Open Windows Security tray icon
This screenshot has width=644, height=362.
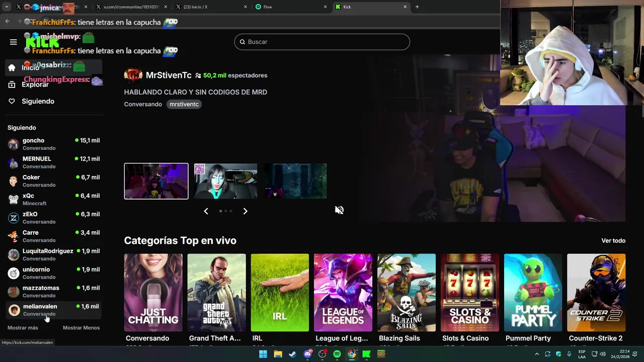pos(558,354)
